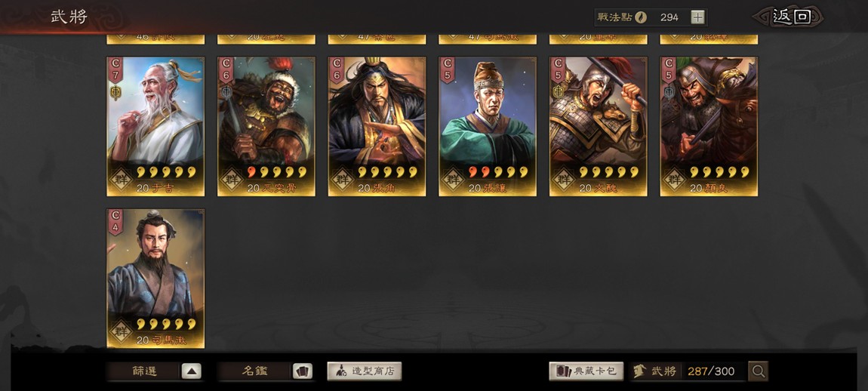The height and width of the screenshot is (391, 868).
Task: Open the 造型商店 costume shop
Action: [x=365, y=371]
